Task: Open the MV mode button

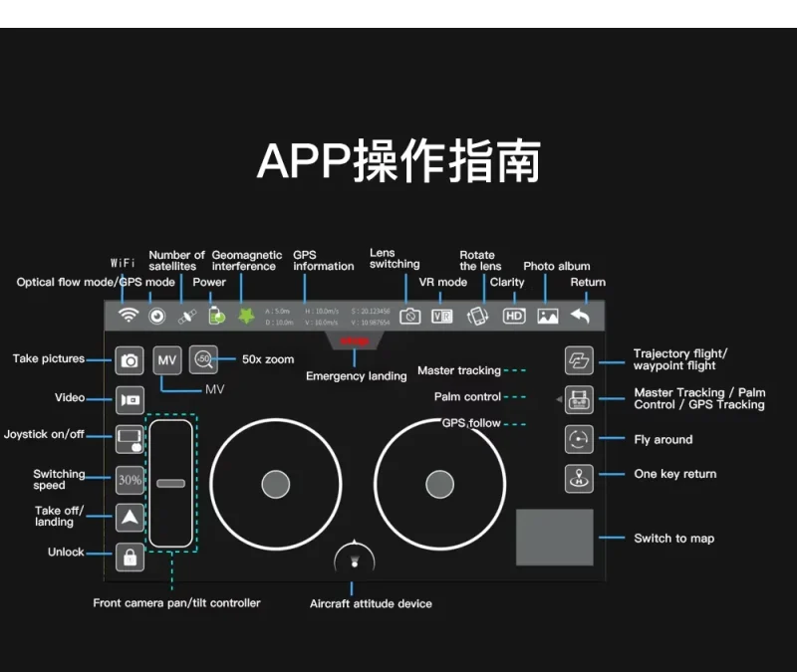Action: tap(167, 360)
